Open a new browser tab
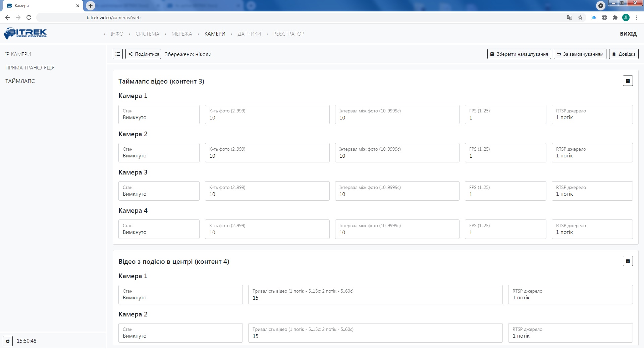The width and height of the screenshot is (644, 349). click(x=91, y=6)
